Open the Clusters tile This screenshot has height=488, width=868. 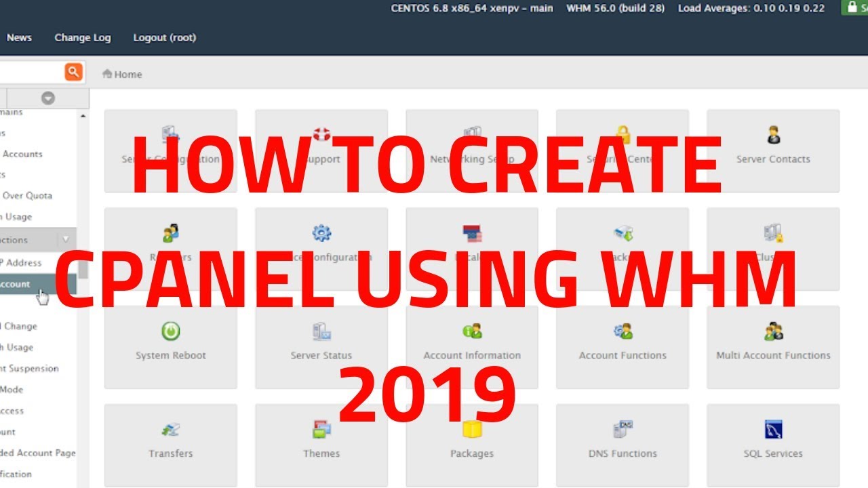coord(773,249)
